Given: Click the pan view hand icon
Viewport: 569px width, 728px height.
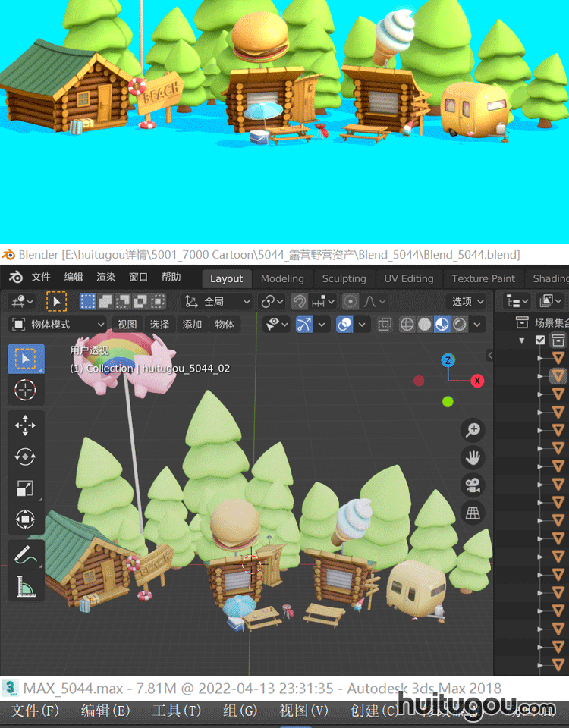Looking at the screenshot, I should pos(473,457).
